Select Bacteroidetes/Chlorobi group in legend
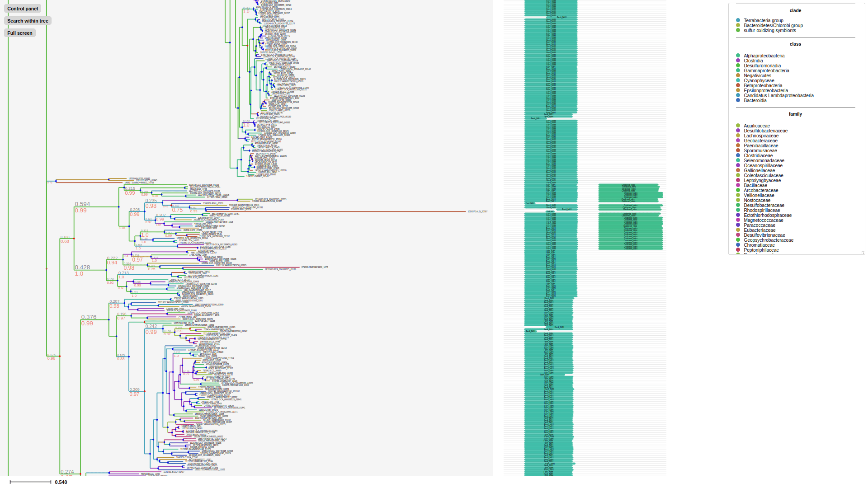Viewport: 868px width, 488px height. pyautogui.click(x=773, y=25)
